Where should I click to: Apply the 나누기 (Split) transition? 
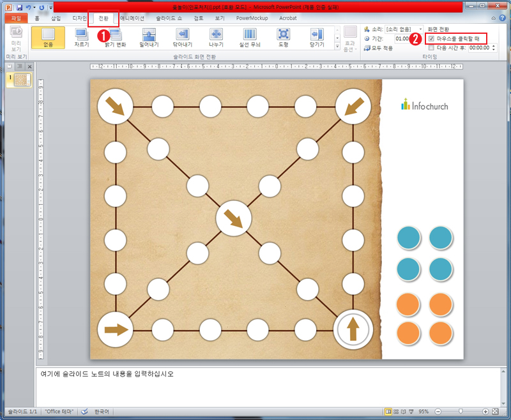pyautogui.click(x=216, y=38)
